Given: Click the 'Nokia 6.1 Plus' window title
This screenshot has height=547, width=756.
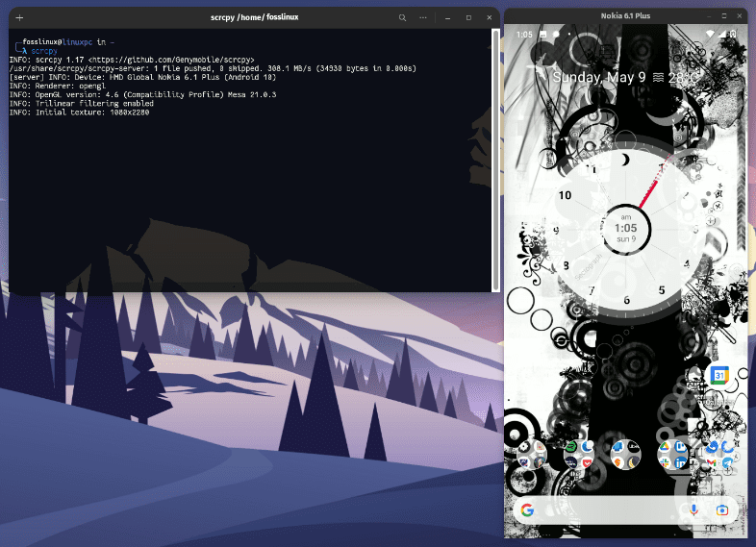Looking at the screenshot, I should click(x=625, y=16).
